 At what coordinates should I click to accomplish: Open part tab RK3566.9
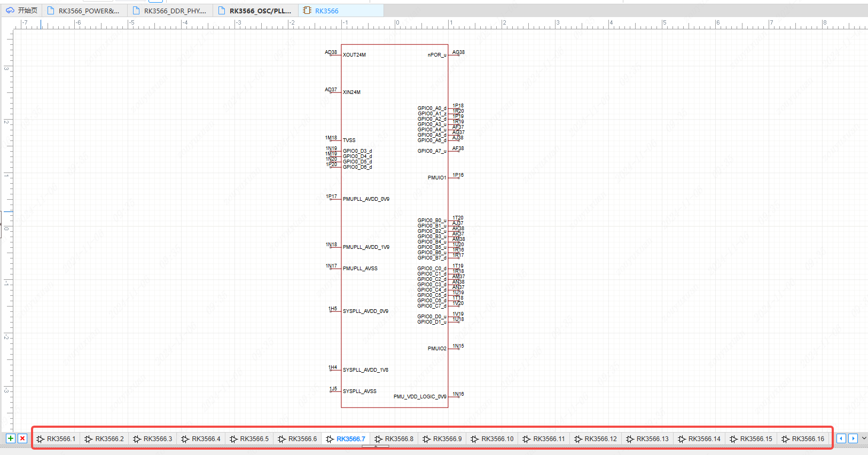[x=442, y=439]
